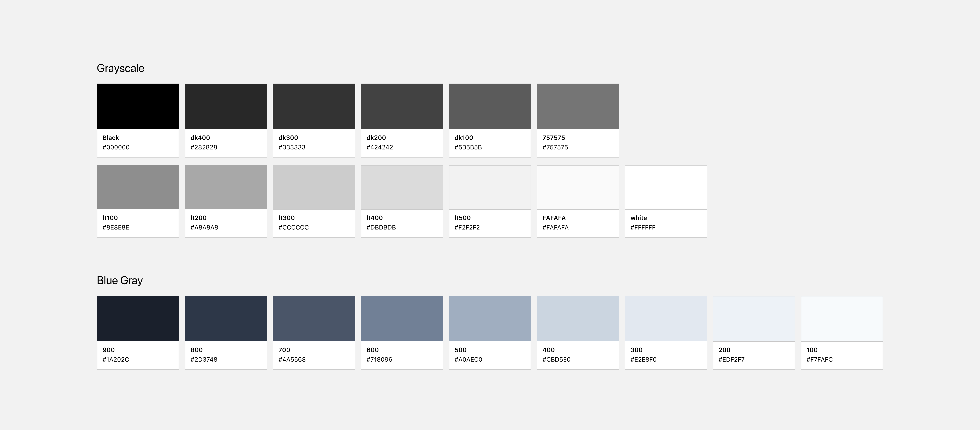Select the lt100 #8E8E8E swatch
Viewport: 980px width, 430px height.
138,187
